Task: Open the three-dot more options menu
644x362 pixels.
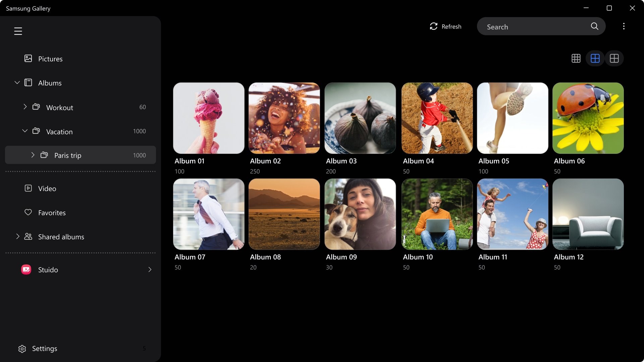Action: tap(624, 26)
